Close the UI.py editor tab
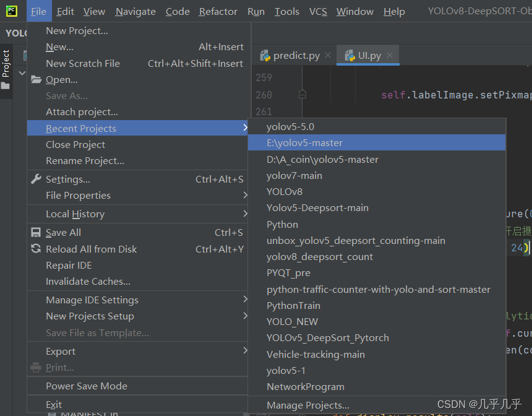Viewport: 532px width, 416px height. point(390,55)
